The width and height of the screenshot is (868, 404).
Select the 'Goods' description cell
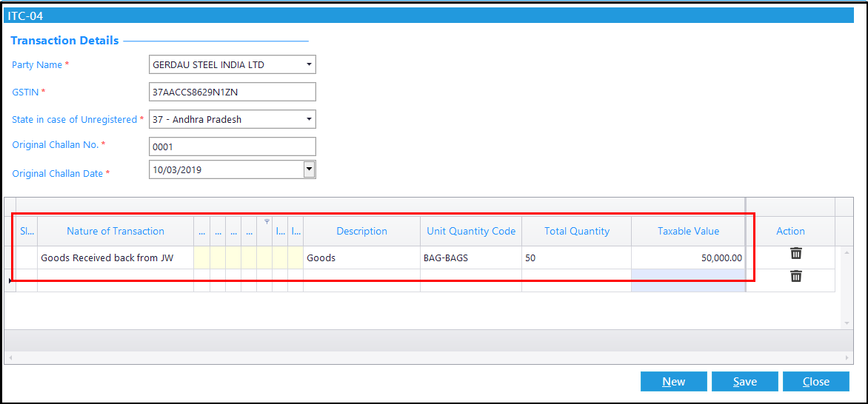tap(361, 258)
